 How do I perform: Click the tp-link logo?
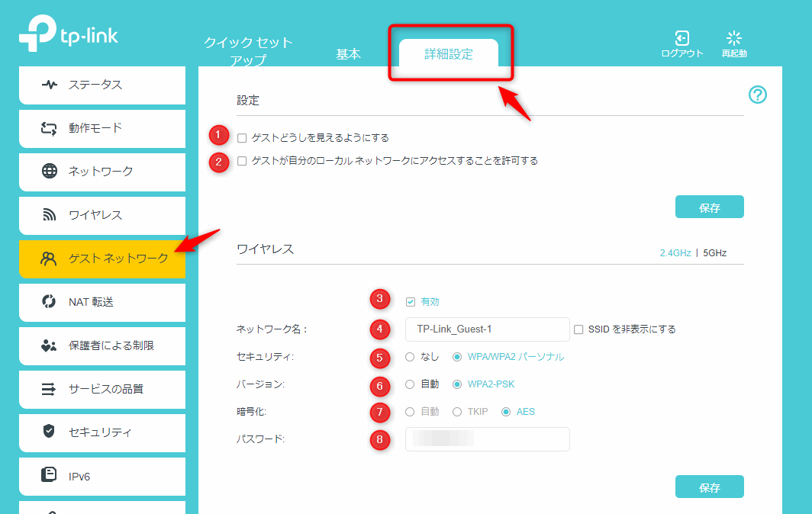pyautogui.click(x=69, y=34)
